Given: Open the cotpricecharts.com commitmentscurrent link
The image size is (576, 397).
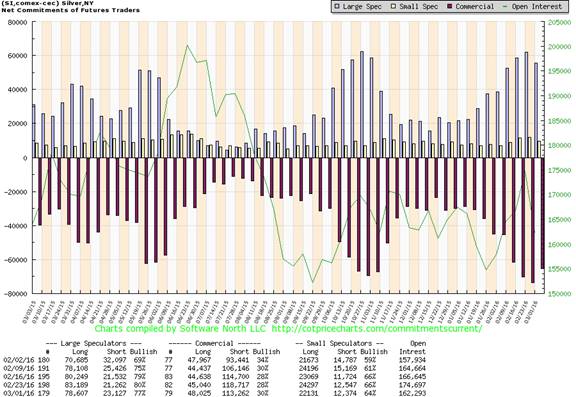Looking at the screenshot, I should (x=377, y=328).
